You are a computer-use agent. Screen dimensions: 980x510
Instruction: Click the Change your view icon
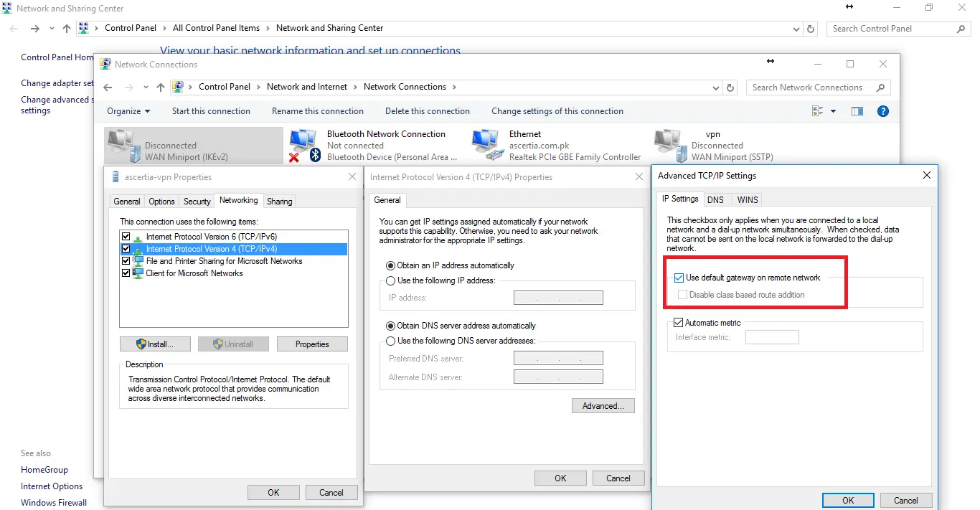point(817,111)
